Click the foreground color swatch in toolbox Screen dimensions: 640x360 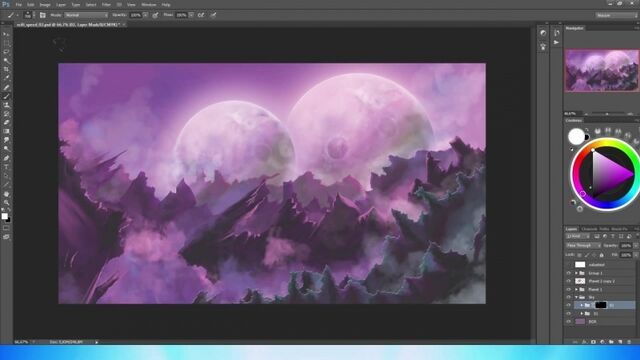[x=4, y=216]
